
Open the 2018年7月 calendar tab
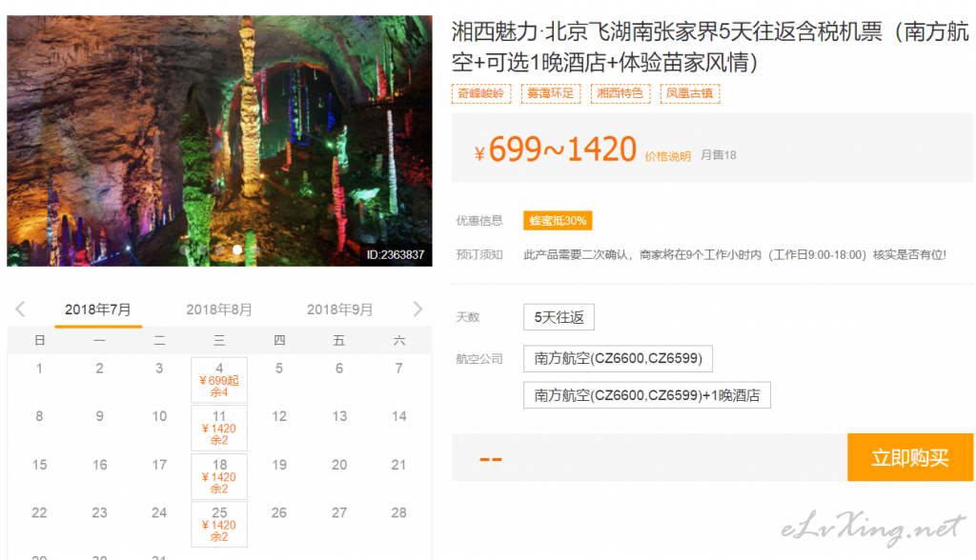click(x=98, y=310)
